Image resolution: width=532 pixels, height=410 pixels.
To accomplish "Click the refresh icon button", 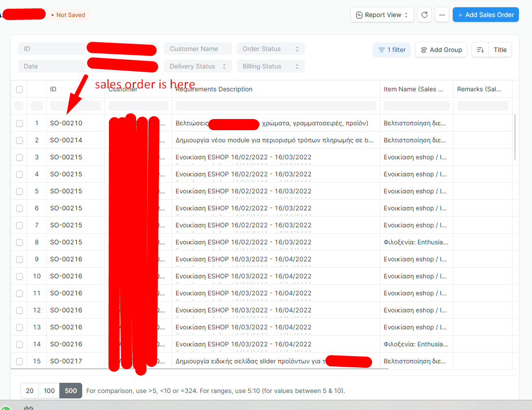I will (x=424, y=15).
